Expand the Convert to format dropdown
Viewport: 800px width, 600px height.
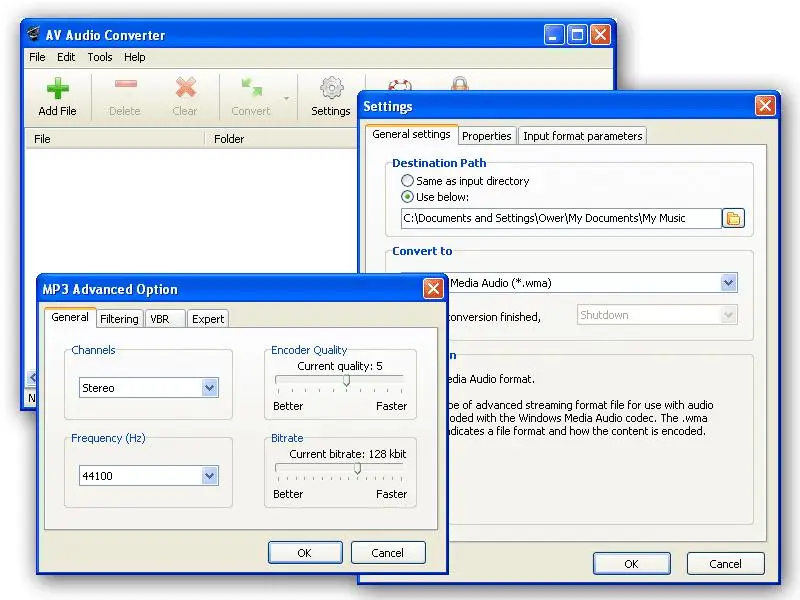coord(729,283)
